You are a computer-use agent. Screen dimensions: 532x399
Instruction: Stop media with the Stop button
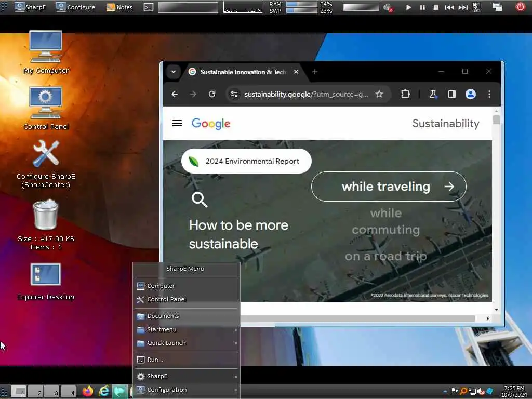[x=436, y=7]
